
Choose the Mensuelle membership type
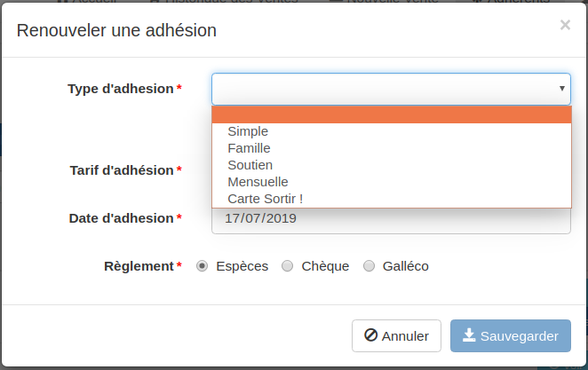click(258, 182)
